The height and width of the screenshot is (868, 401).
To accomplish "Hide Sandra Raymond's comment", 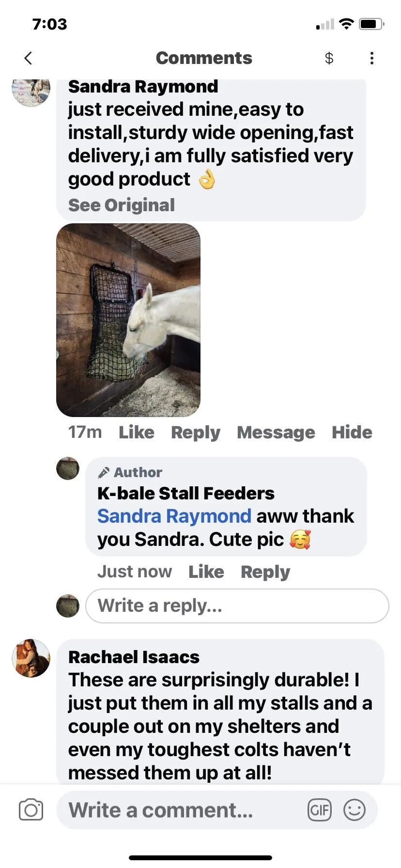I will point(352,432).
